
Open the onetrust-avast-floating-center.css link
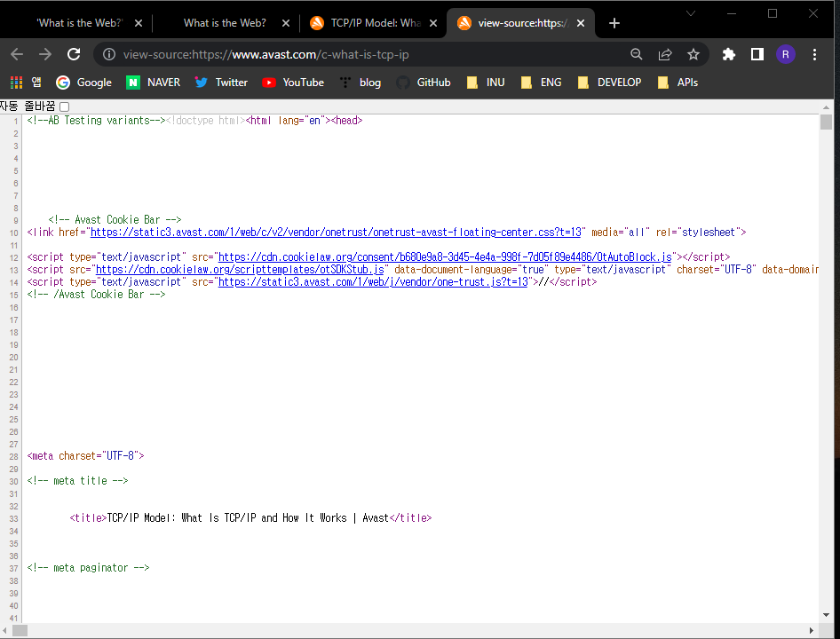tap(336, 233)
